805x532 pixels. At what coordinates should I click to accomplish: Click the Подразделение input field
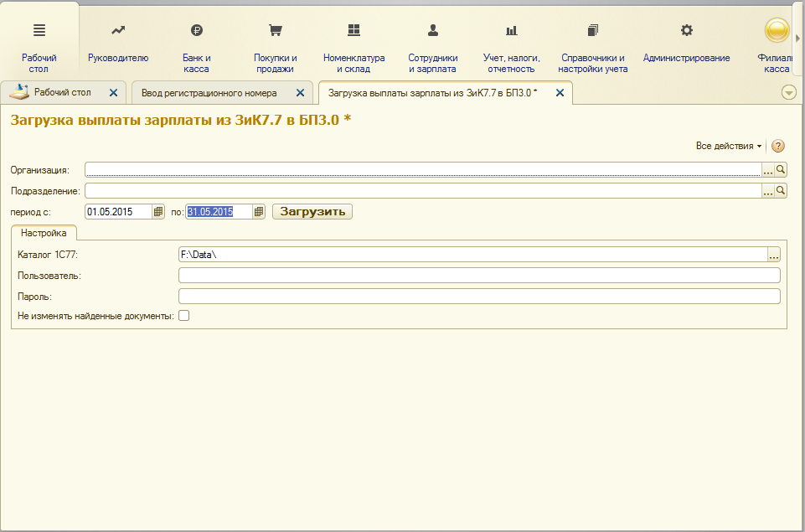[423, 190]
